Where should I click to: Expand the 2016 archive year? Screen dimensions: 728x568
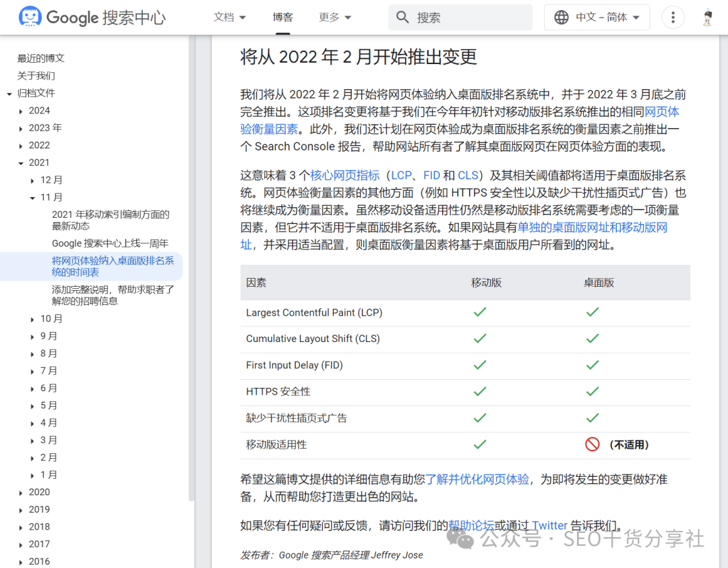pyautogui.click(x=21, y=562)
